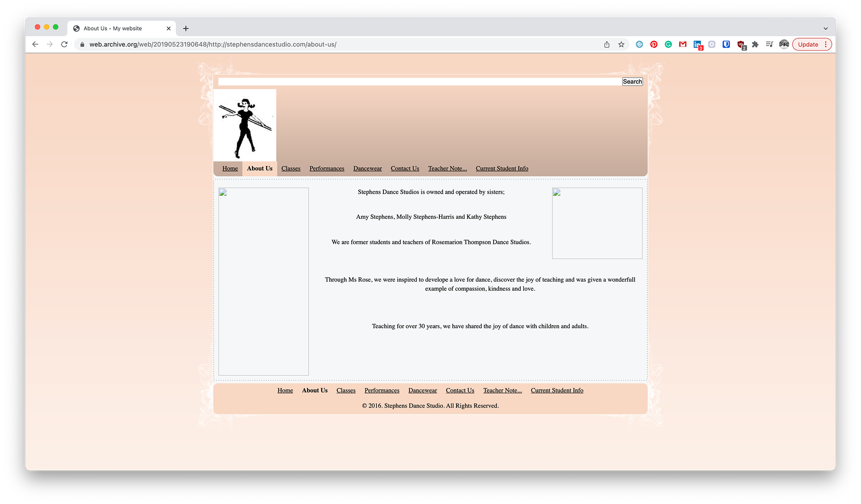Open Teacher Note... in the top navigation
Image resolution: width=861 pixels, height=504 pixels.
pos(448,169)
